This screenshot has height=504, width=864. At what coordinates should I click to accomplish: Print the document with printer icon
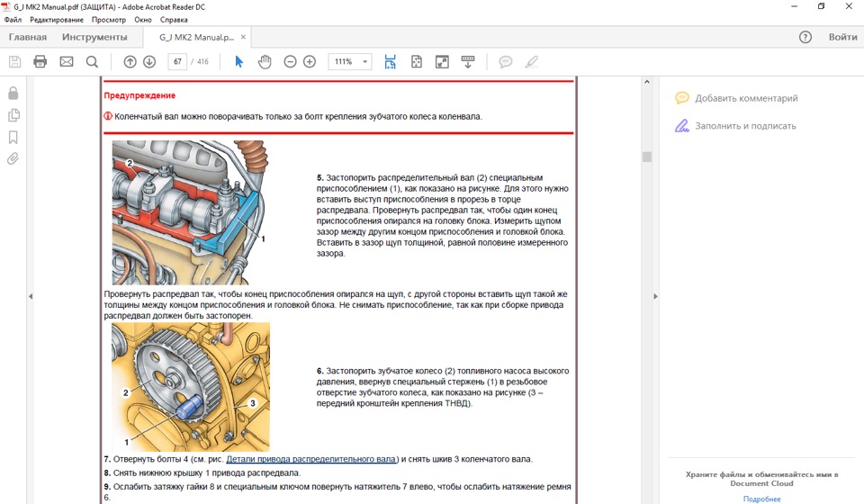tap(40, 62)
